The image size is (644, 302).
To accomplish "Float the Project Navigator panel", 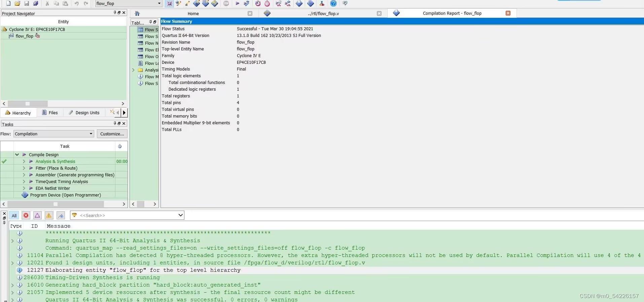I will (x=119, y=12).
